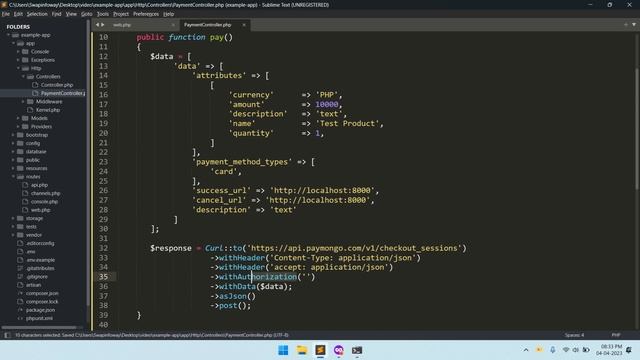Place cursor on line 35 number
640x360 pixels.
[x=103, y=277]
